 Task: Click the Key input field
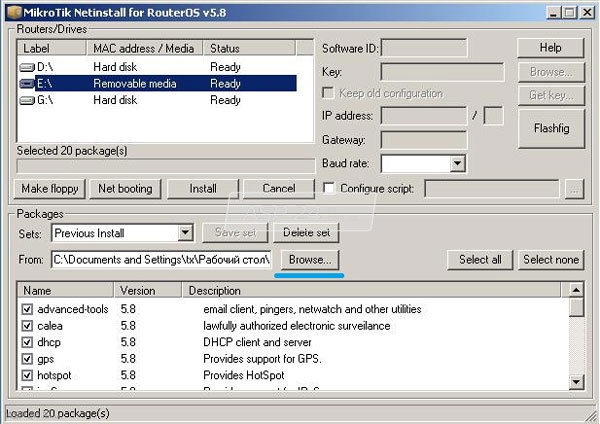(x=442, y=72)
